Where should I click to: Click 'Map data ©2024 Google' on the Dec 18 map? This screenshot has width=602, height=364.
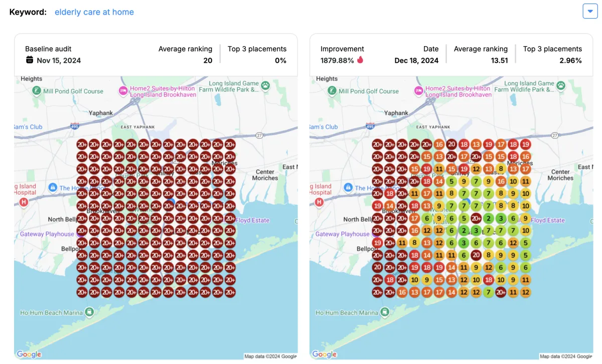[566, 356]
